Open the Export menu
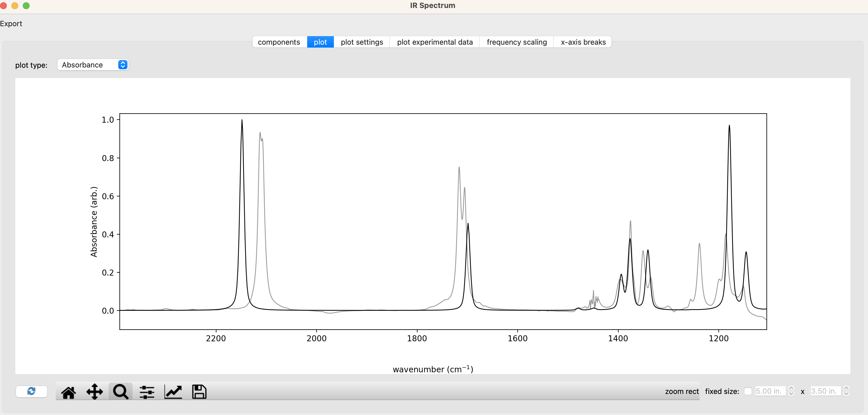Viewport: 868px width, 415px height. 11,24
